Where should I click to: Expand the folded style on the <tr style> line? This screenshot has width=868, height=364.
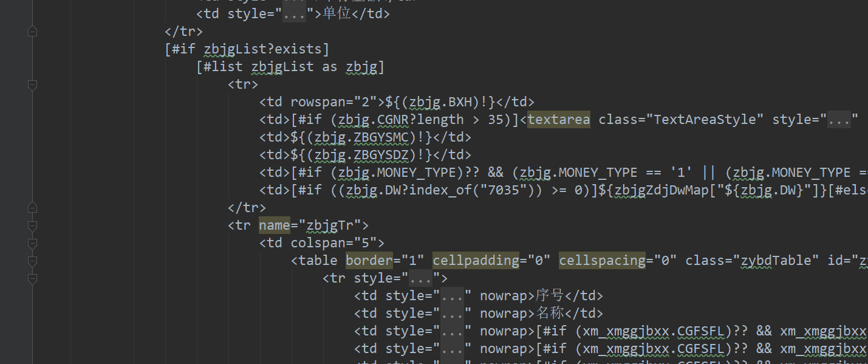pyautogui.click(x=420, y=278)
